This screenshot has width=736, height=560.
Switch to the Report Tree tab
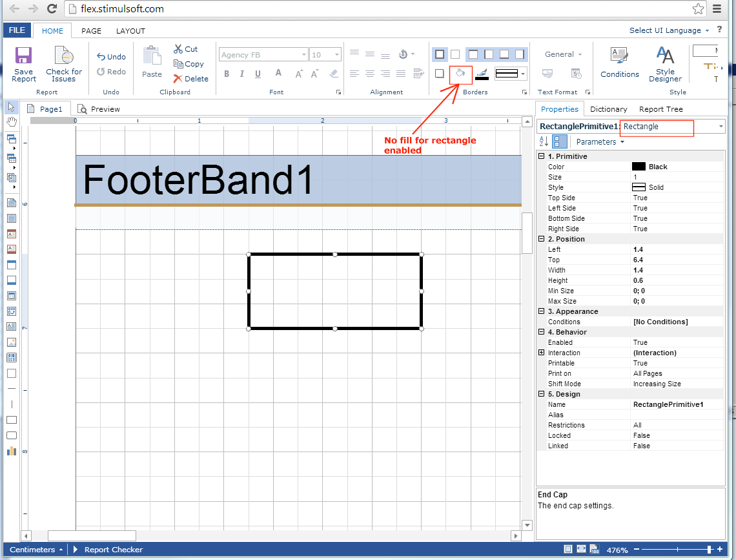click(x=661, y=109)
